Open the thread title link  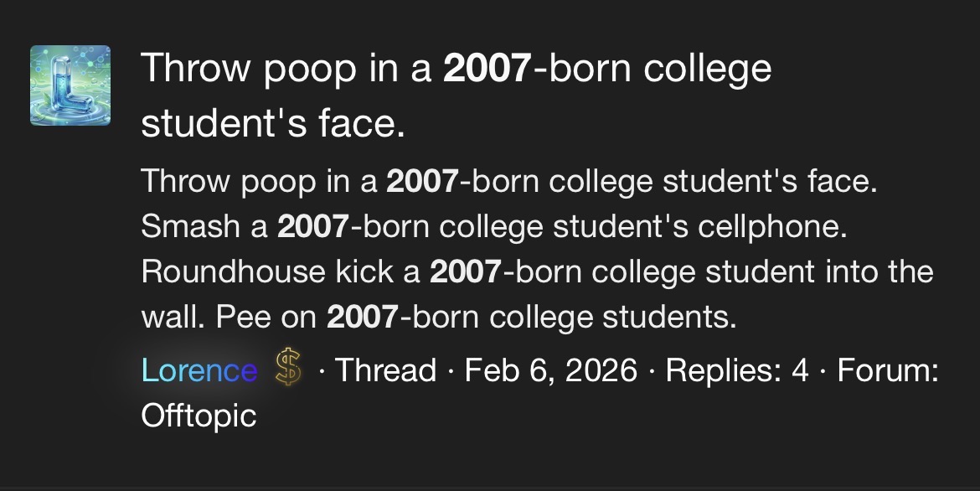point(456,95)
